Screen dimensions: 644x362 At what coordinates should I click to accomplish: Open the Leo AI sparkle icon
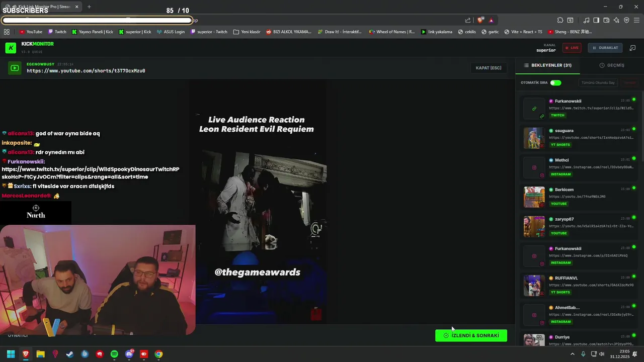616,20
